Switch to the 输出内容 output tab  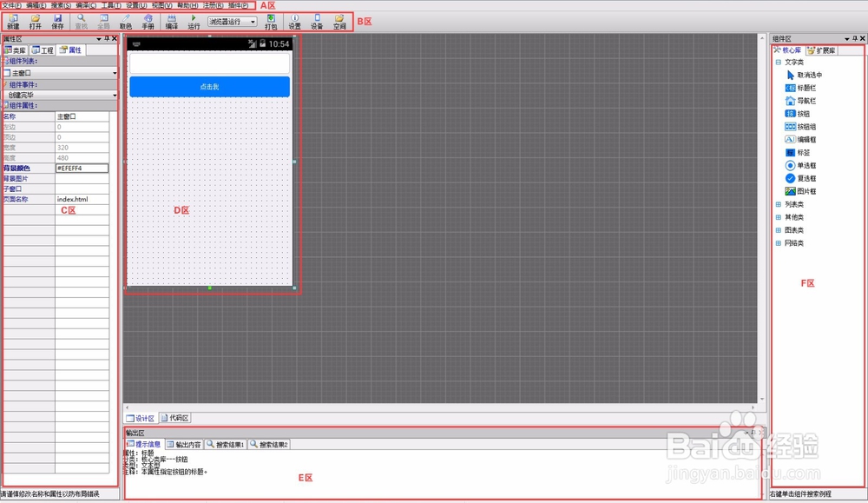tap(184, 444)
